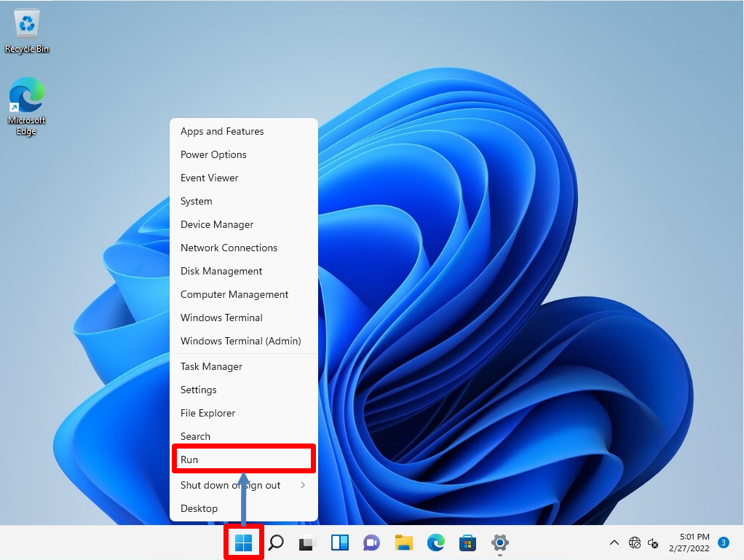Select Recycle Bin desktop icon
Screen dimensions: 744x560
[x=27, y=32]
